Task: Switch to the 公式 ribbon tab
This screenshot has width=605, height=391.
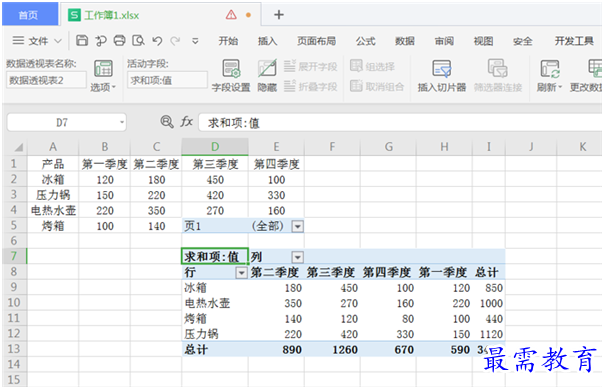Action: 365,41
